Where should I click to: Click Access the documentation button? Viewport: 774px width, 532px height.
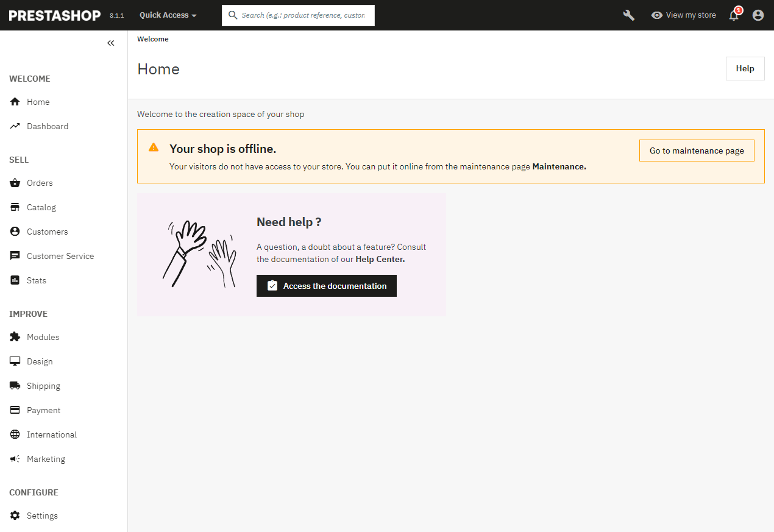pyautogui.click(x=327, y=286)
